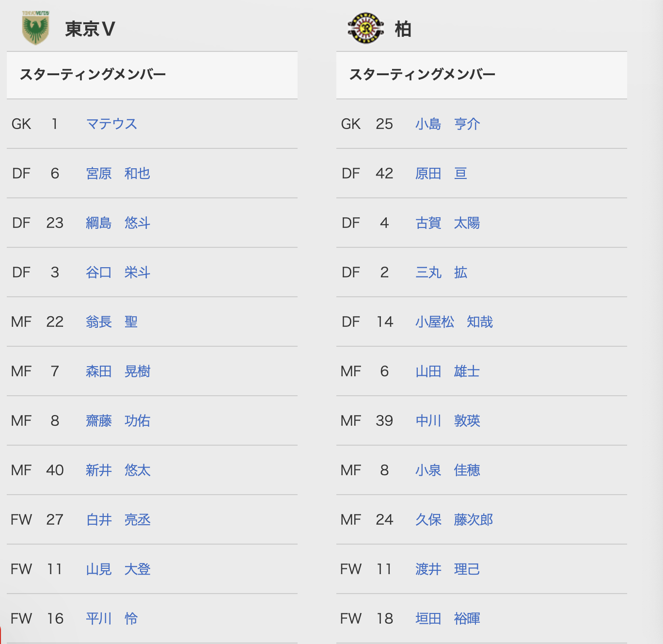Image resolution: width=663 pixels, height=644 pixels.
Task: Open forward 垣田 裕暉 profile
Action: (x=447, y=618)
